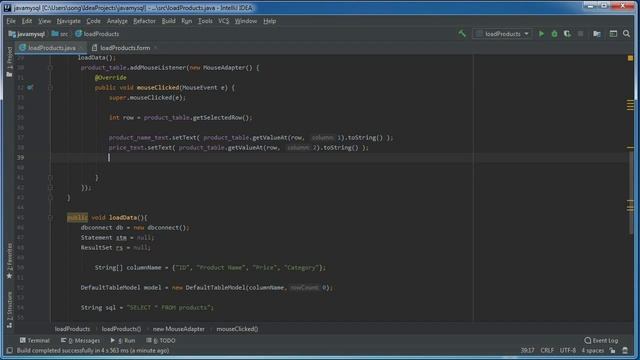Switch to loadProducts.form editor tab
Viewport: 640px width, 360px height.
[125, 48]
